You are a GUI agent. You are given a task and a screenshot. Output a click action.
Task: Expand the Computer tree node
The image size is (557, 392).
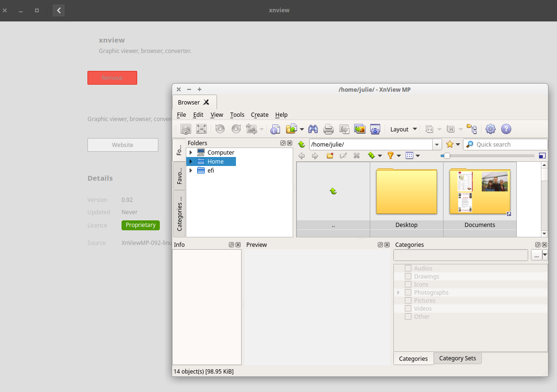pos(191,153)
